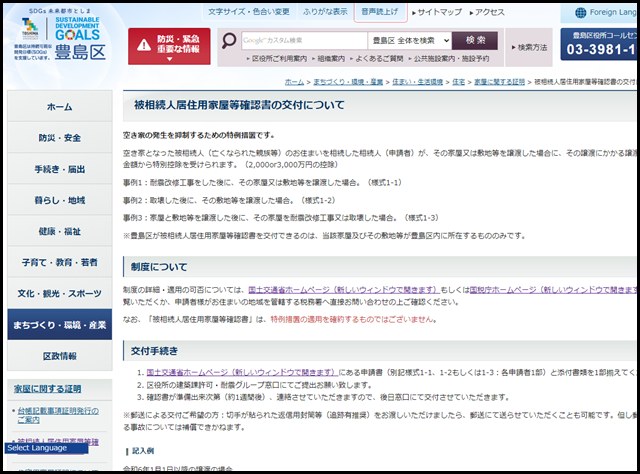Click the Toshima City SDGs logo

pos(60,36)
